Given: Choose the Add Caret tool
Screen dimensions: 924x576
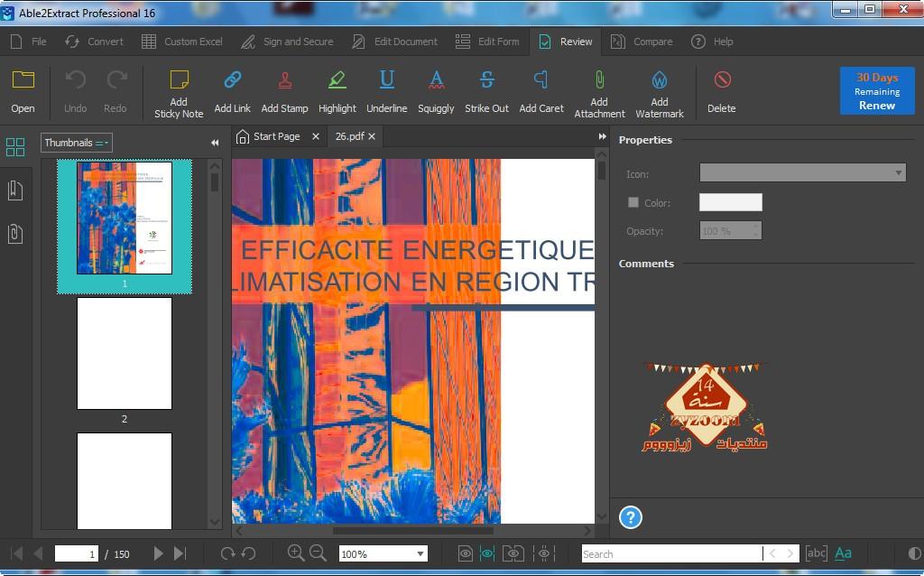Looking at the screenshot, I should click(541, 90).
